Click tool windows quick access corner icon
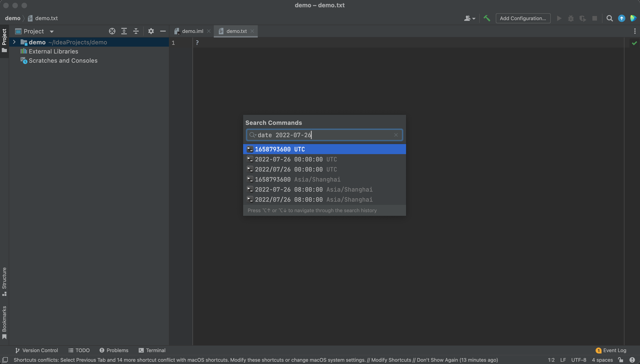This screenshot has width=640, height=364. (5, 360)
